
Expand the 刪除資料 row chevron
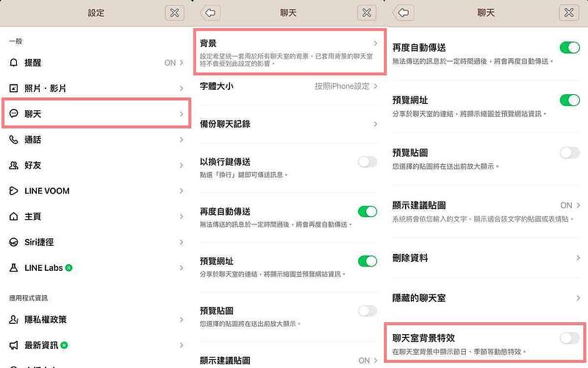coord(578,258)
